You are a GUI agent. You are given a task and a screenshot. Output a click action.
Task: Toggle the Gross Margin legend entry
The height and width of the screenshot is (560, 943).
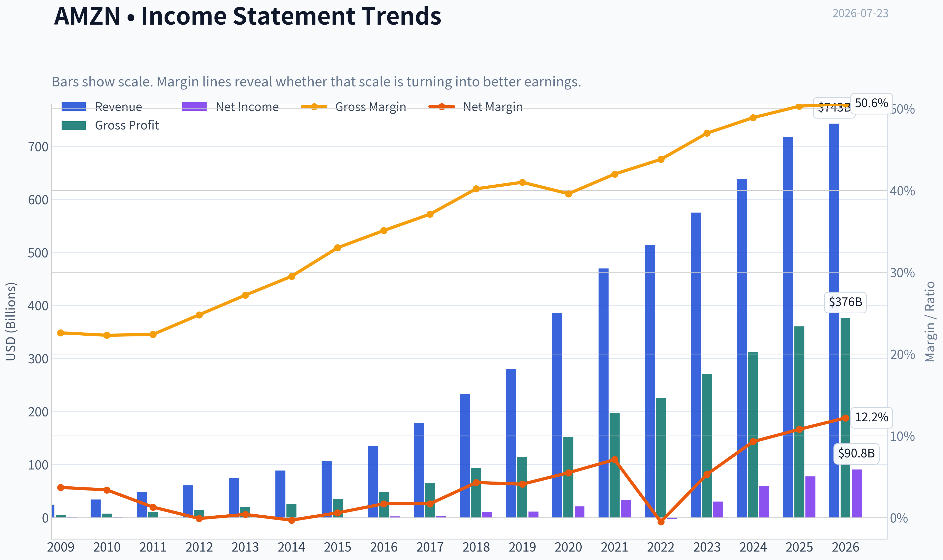[353, 107]
